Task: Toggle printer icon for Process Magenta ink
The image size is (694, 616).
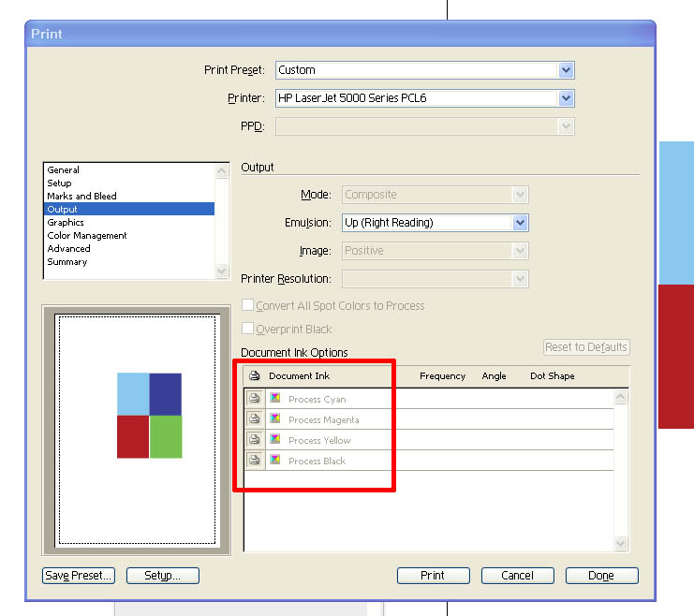Action: [254, 419]
